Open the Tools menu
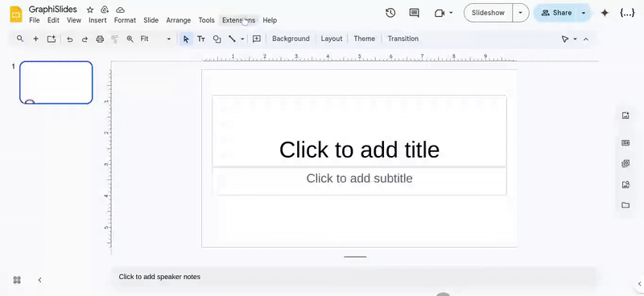Image resolution: width=644 pixels, height=296 pixels. coord(207,20)
